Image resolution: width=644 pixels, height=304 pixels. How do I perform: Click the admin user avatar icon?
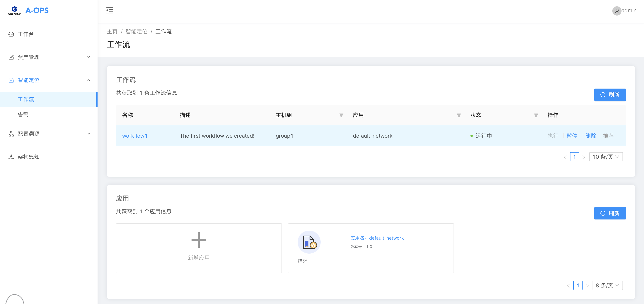(617, 11)
